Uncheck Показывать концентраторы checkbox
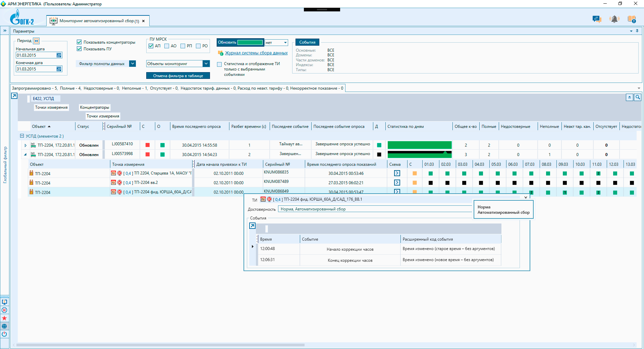Screen dimensions: 644x349 pos(79,42)
